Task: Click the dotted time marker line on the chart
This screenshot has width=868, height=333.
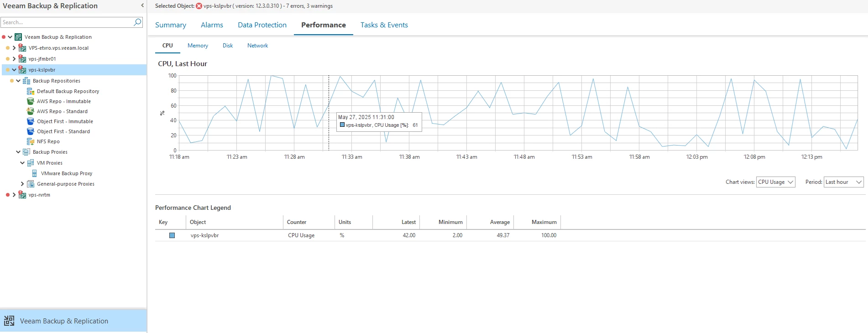Action: click(329, 113)
